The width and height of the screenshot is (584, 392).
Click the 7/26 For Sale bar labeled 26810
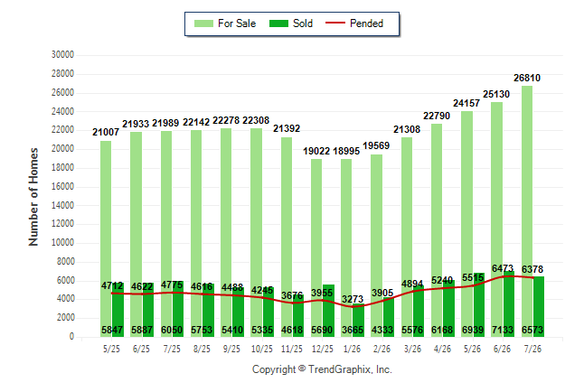(527, 211)
